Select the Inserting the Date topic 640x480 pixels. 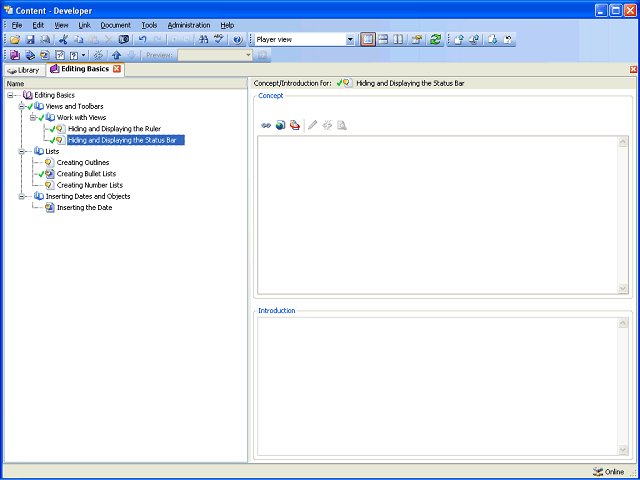click(x=84, y=208)
